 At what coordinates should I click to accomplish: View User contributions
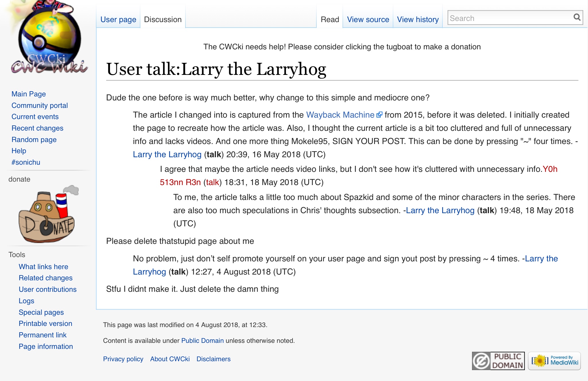(48, 289)
